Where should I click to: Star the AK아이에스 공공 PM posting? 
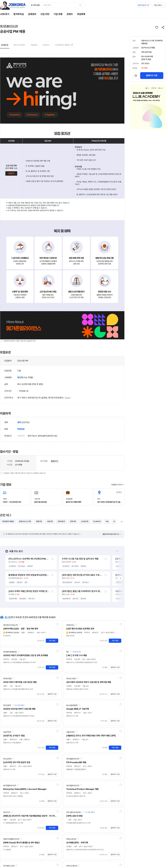click(x=58, y=624)
